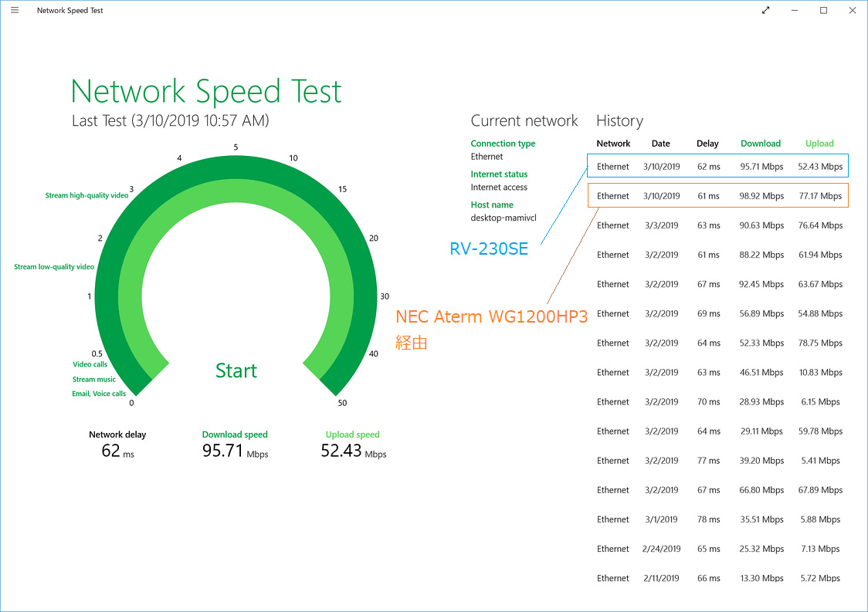Start the speed test
Viewport: 868px width, 612px height.
pyautogui.click(x=236, y=370)
